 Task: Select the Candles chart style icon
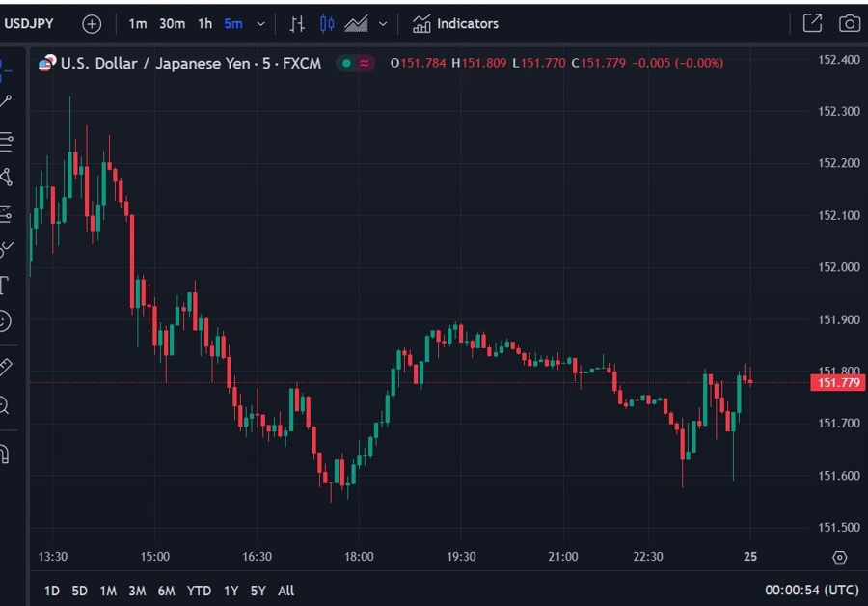coord(327,24)
